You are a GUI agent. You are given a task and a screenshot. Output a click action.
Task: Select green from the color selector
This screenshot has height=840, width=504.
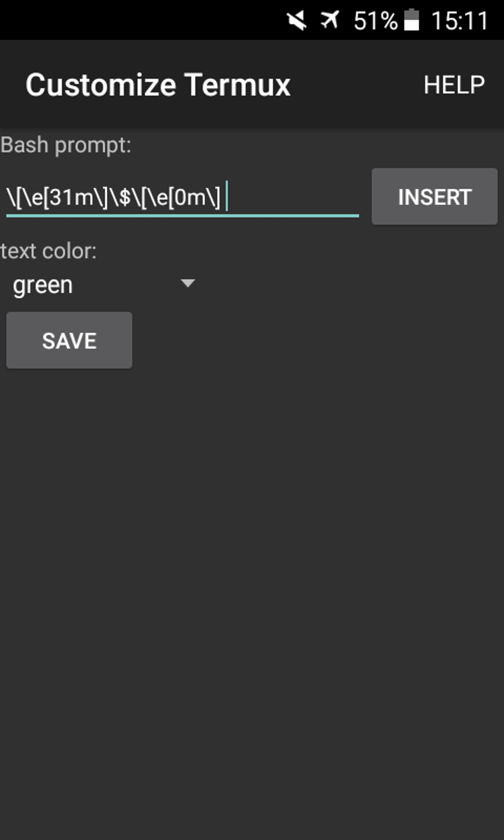click(x=43, y=284)
